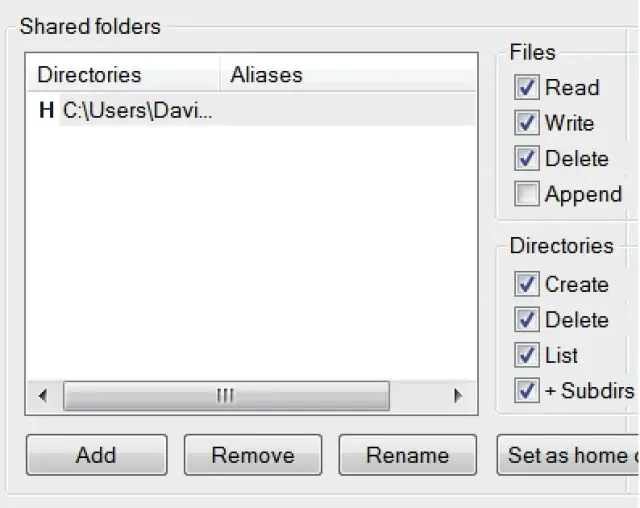Uncheck the Write files permission
640x508 pixels.
click(x=527, y=123)
